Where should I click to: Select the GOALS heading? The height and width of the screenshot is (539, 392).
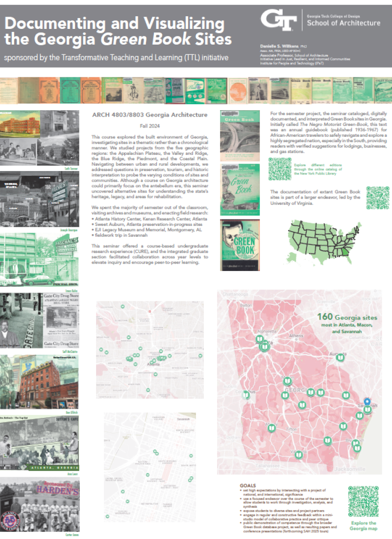(248, 486)
